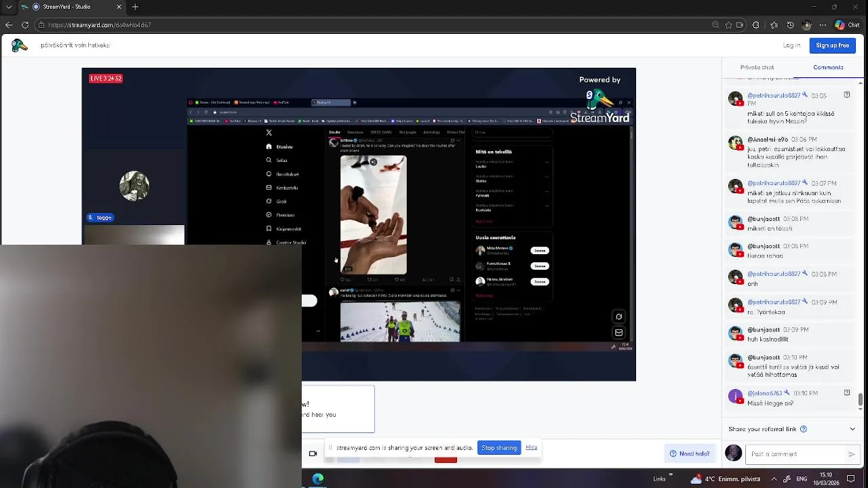
Task: Click the 'huh kasinodiilit' comment
Action: [768, 339]
